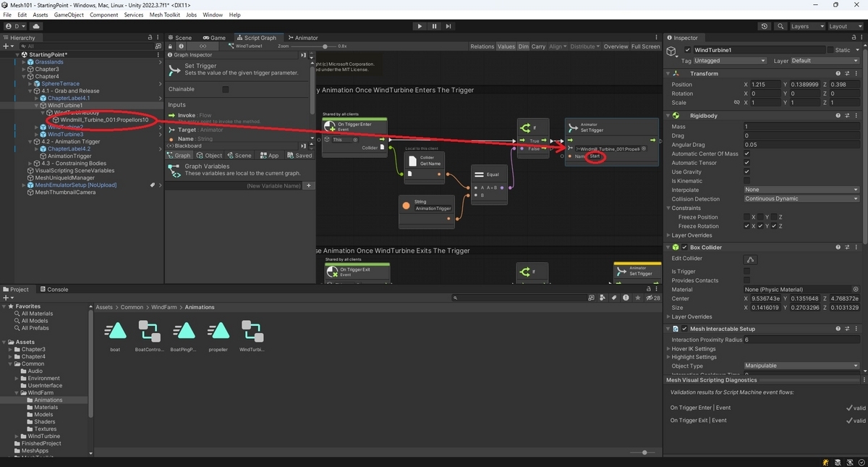Select the Object variables tab in Blackboard
Viewport: 868px width, 467px height.
[210, 156]
